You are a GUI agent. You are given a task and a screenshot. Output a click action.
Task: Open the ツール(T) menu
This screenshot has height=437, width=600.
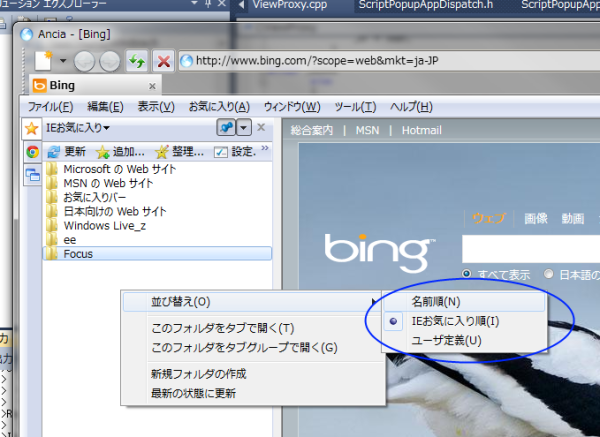click(355, 107)
